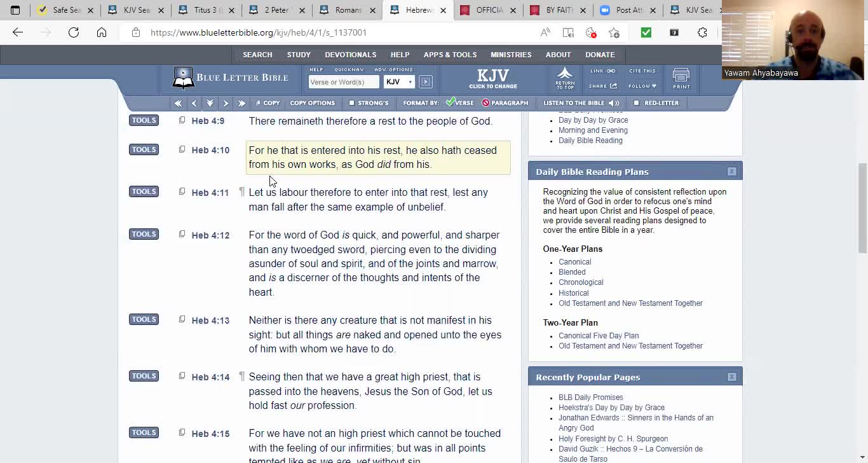Viewport: 868px width, 463px height.
Task: Click the Donate menu link
Action: point(600,55)
